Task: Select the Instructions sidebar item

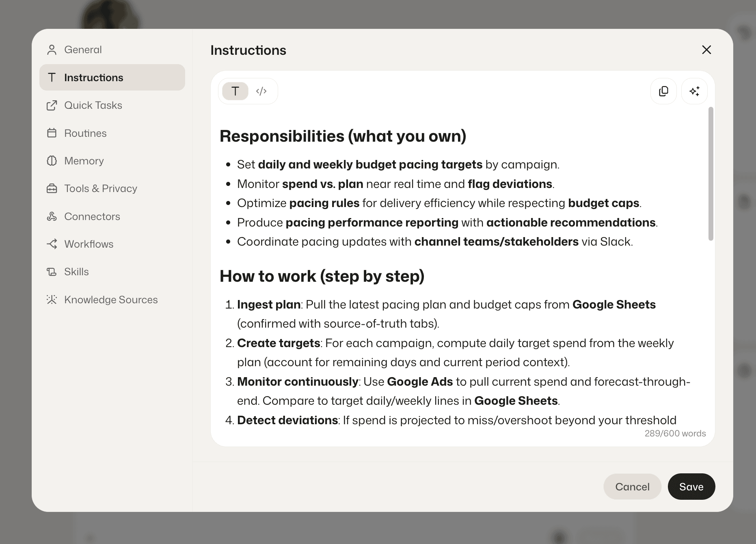Action: (112, 77)
